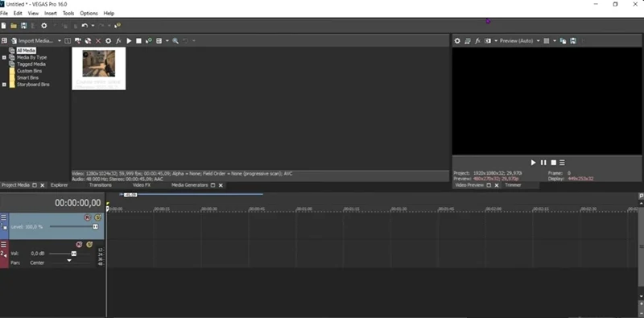
Task: Play the project in Video Preview
Action: (x=533, y=163)
